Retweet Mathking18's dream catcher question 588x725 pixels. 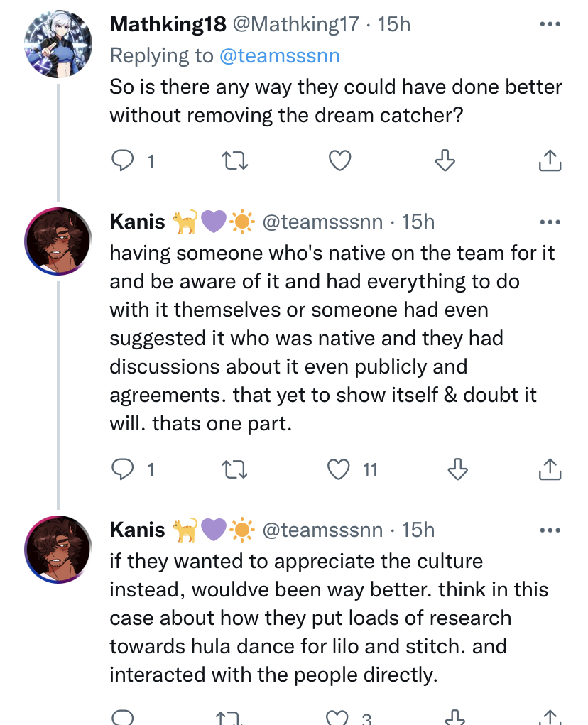click(235, 161)
